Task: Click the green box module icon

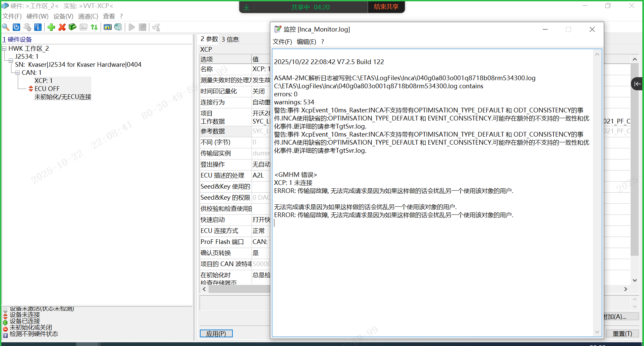Action: pyautogui.click(x=72, y=27)
